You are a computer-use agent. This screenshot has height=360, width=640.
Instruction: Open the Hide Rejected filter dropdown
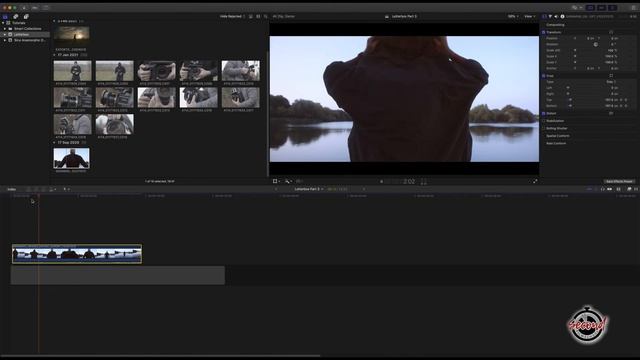[232, 16]
